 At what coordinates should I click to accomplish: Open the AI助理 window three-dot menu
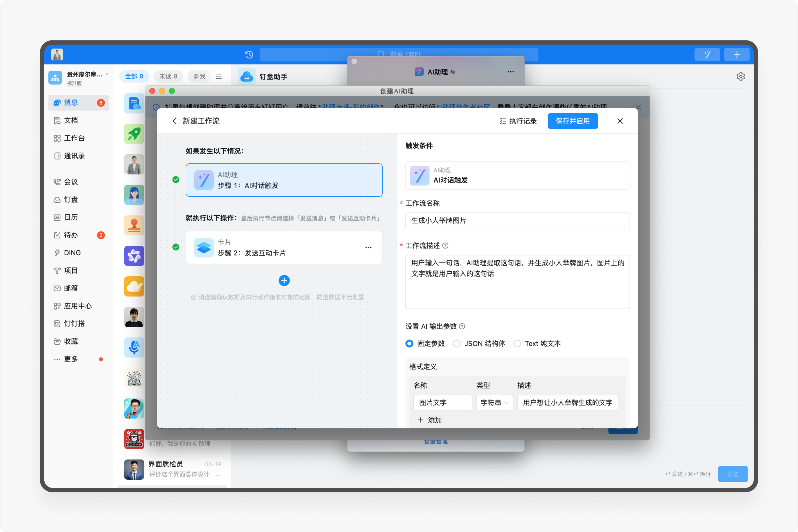[510, 72]
